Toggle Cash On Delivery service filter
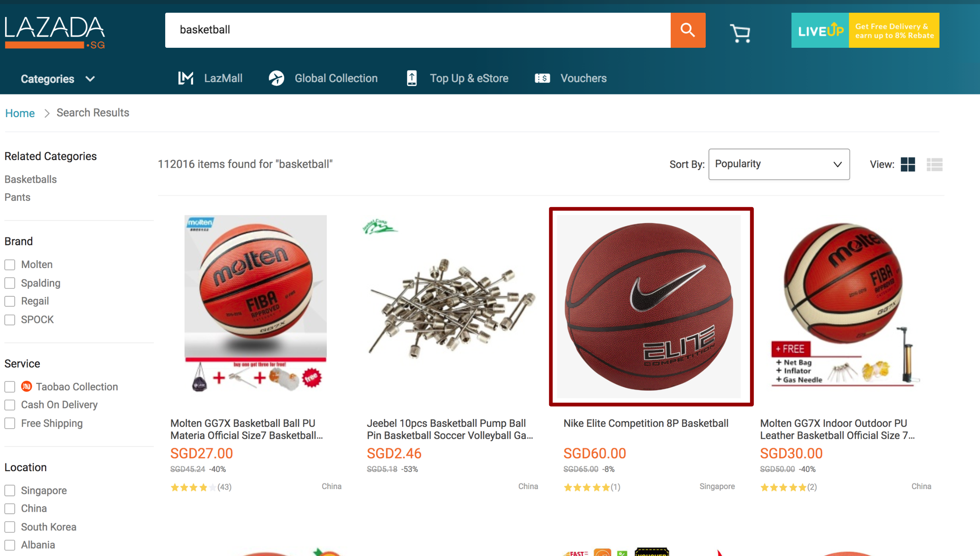The width and height of the screenshot is (980, 556). [x=10, y=405]
